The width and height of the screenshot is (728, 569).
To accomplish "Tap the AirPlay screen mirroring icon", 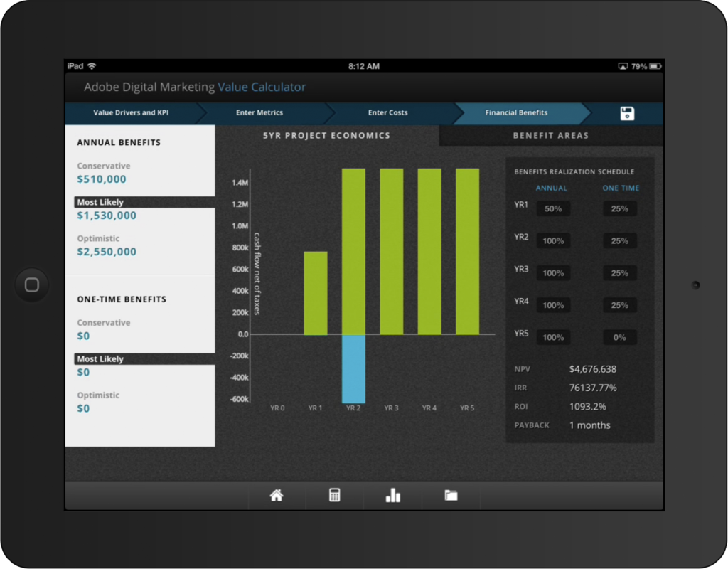I will [x=623, y=66].
